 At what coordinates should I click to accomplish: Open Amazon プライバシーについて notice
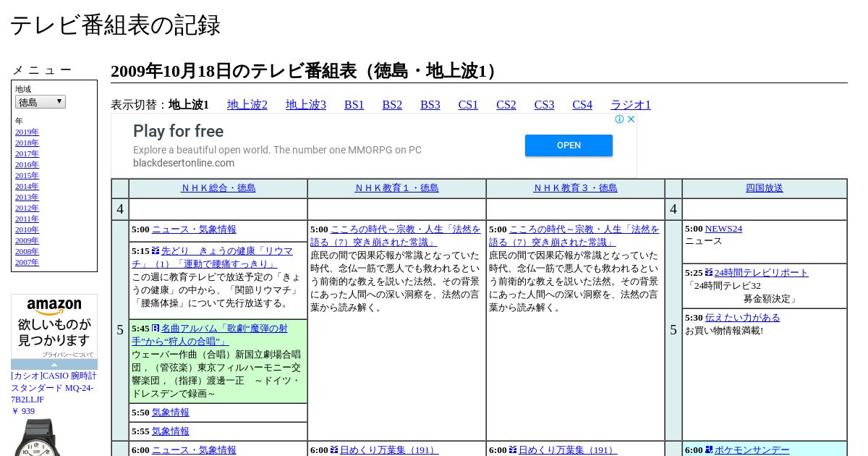click(x=68, y=355)
